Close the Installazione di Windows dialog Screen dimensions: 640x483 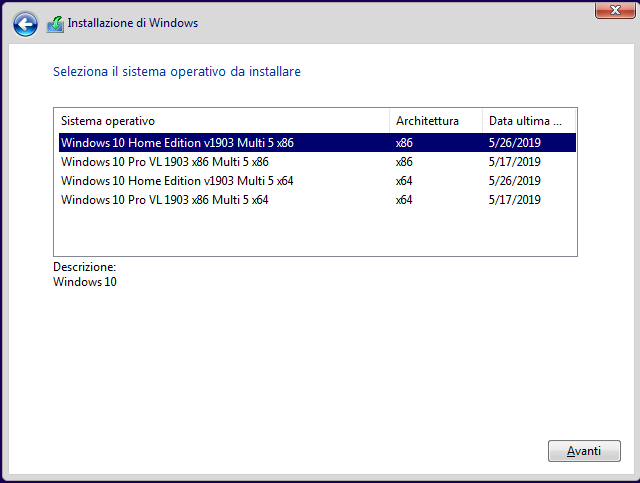coord(615,10)
